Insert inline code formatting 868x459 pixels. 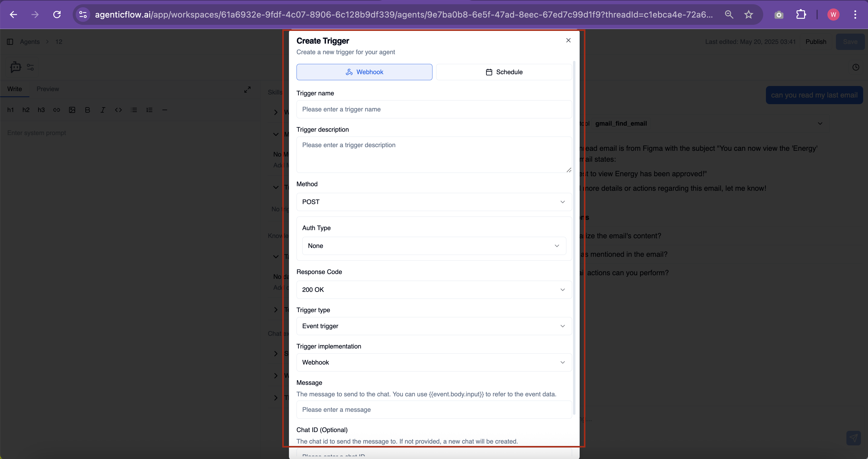coord(118,110)
